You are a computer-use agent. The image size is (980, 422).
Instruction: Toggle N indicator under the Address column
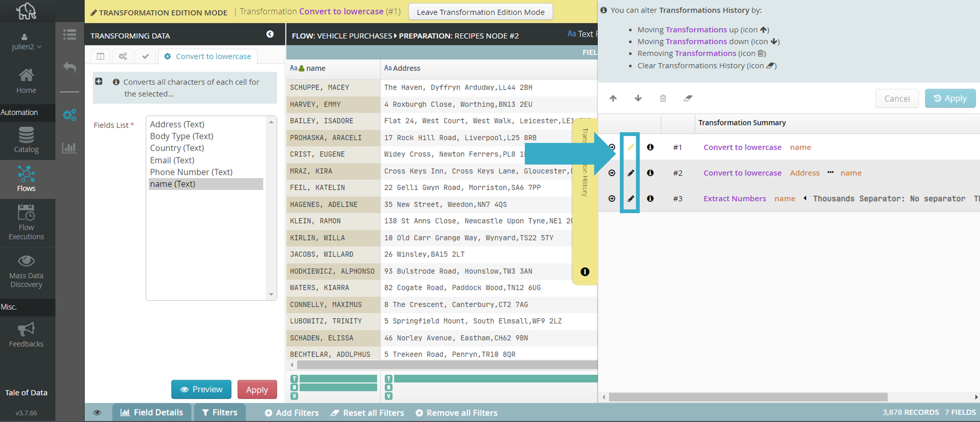[388, 387]
